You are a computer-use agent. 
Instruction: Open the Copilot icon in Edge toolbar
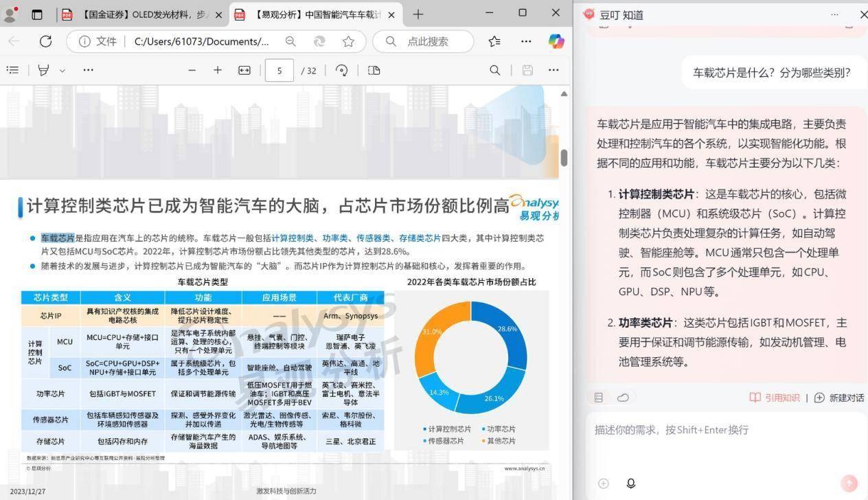[556, 41]
